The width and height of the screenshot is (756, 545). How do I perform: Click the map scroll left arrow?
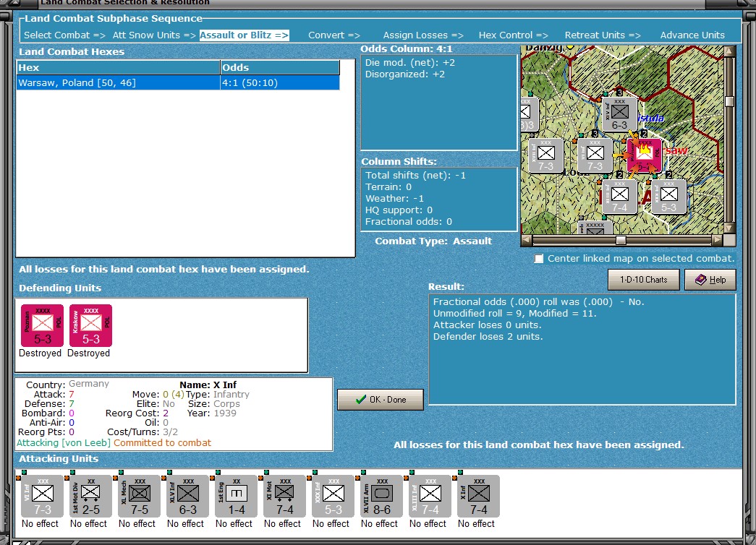click(x=526, y=240)
